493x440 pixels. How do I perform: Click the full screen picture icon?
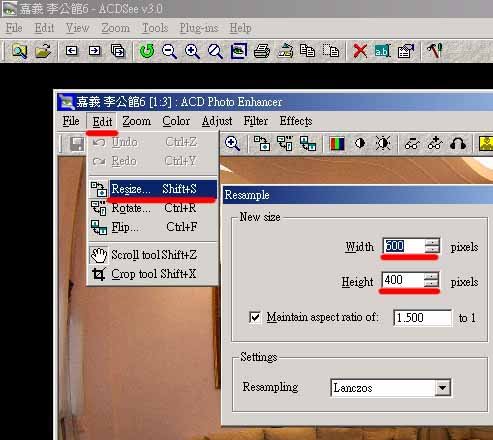click(239, 51)
